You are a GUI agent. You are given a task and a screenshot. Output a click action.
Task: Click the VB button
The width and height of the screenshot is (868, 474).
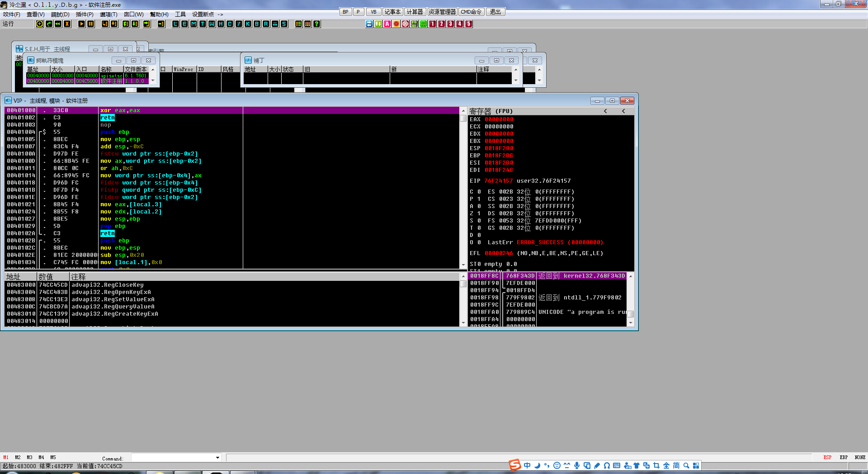(373, 12)
